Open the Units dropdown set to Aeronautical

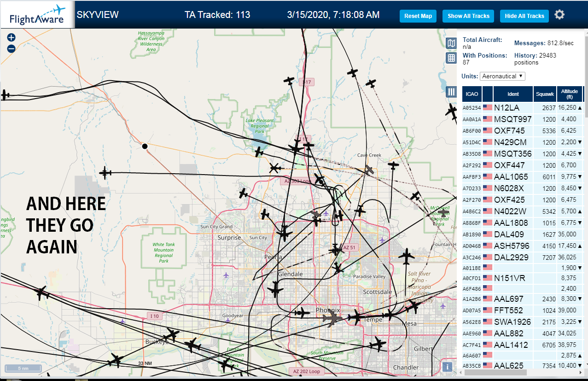pos(502,76)
